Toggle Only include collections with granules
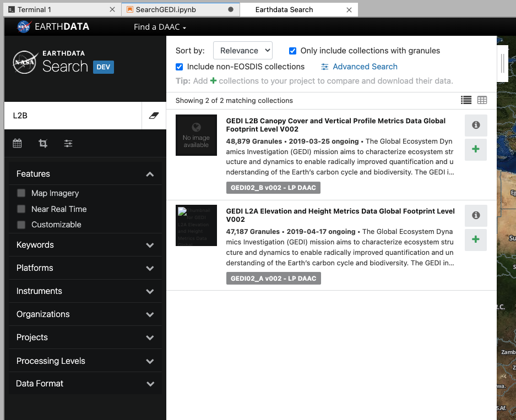Screen dimensions: 516x420 (x=292, y=51)
